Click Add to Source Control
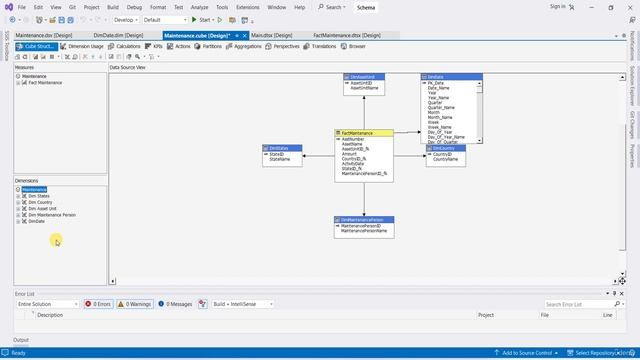This screenshot has width=640, height=360. tap(526, 353)
